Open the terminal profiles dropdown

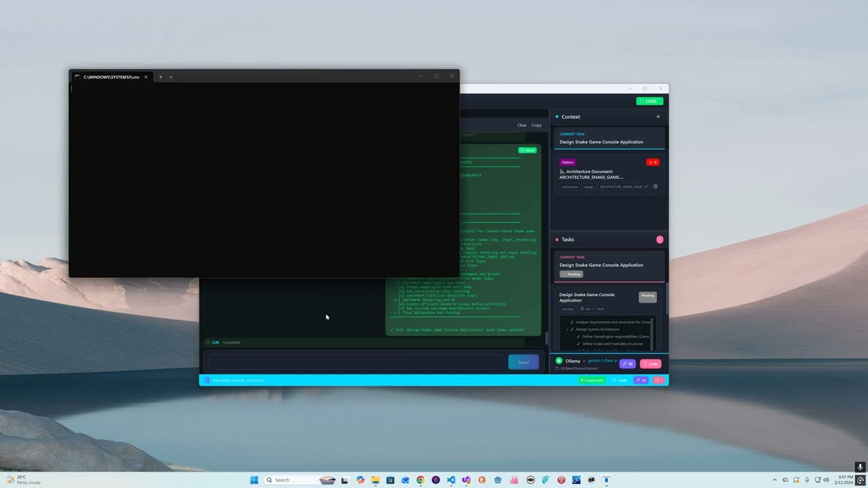171,77
